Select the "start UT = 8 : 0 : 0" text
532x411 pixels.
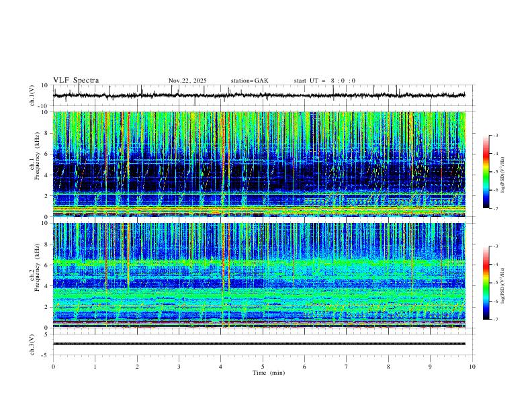pyautogui.click(x=324, y=81)
